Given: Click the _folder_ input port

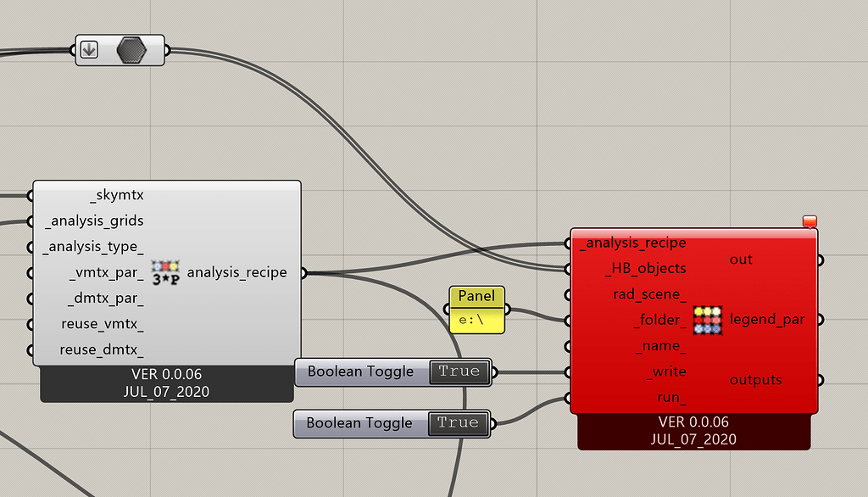Looking at the screenshot, I should [x=567, y=320].
